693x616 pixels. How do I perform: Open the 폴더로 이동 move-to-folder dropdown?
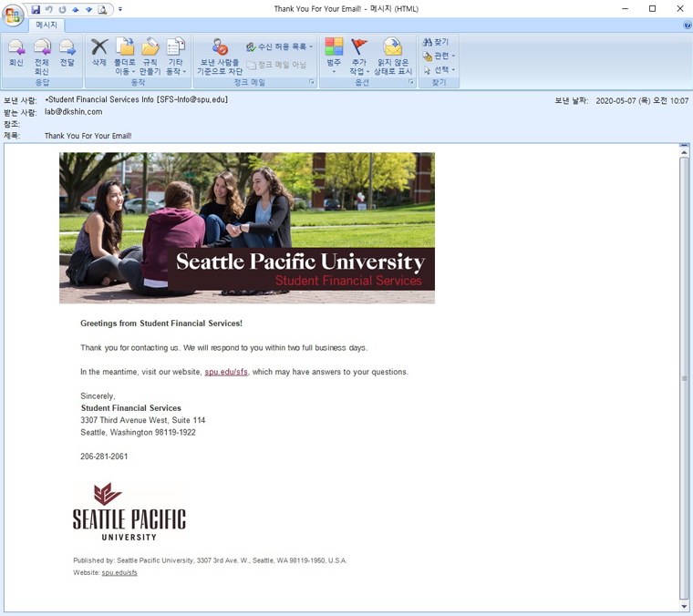point(125,57)
